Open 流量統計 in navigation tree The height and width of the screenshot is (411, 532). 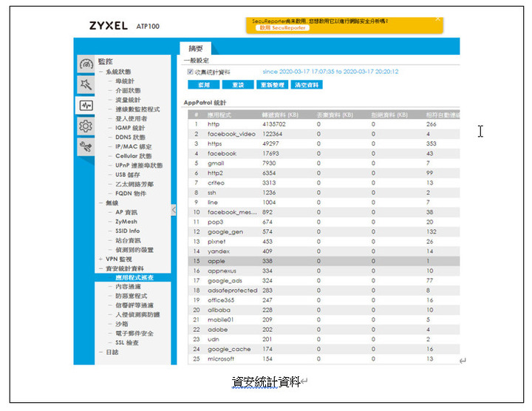128,100
